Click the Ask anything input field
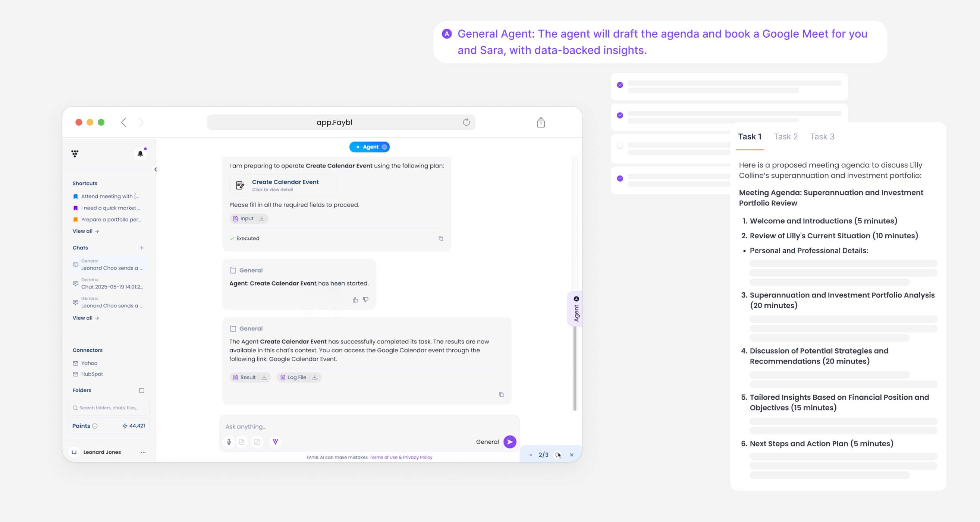This screenshot has width=980, height=522. click(x=369, y=427)
